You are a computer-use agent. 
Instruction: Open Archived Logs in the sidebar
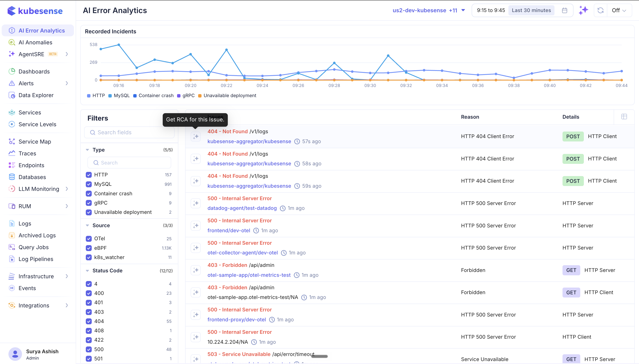[37, 235]
